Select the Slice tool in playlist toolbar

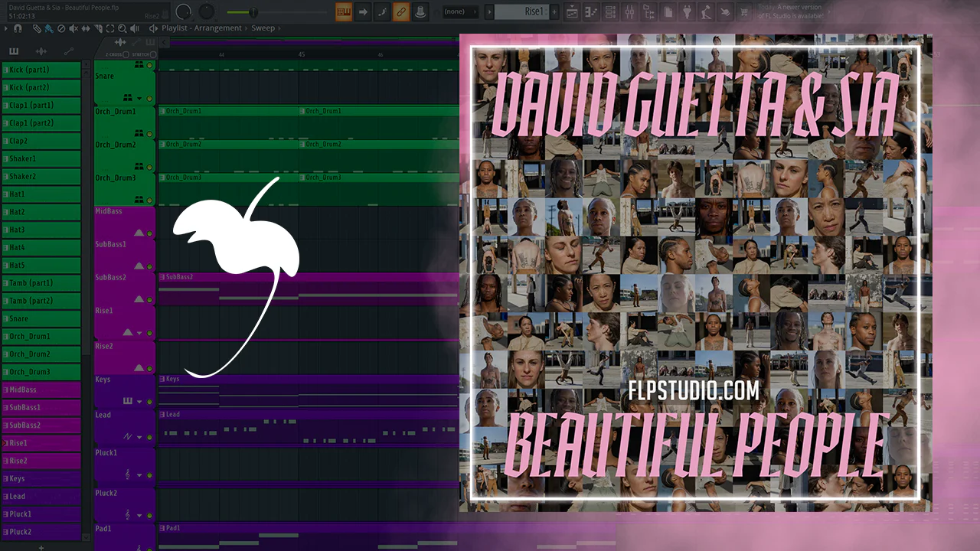tap(98, 28)
